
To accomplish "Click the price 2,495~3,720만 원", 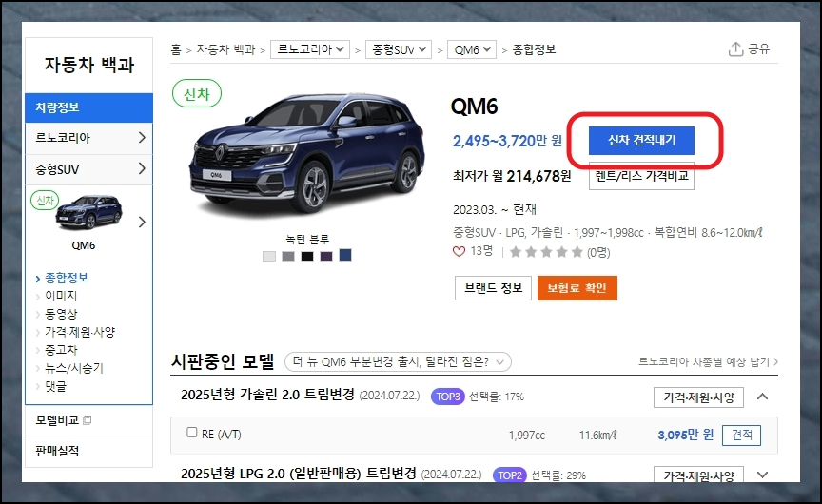I will pos(507,141).
